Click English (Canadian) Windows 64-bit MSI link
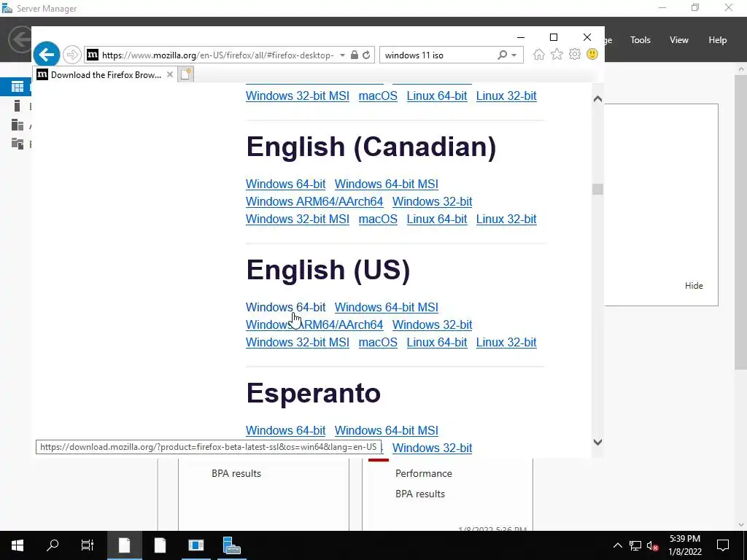Image resolution: width=747 pixels, height=560 pixels. tap(387, 184)
